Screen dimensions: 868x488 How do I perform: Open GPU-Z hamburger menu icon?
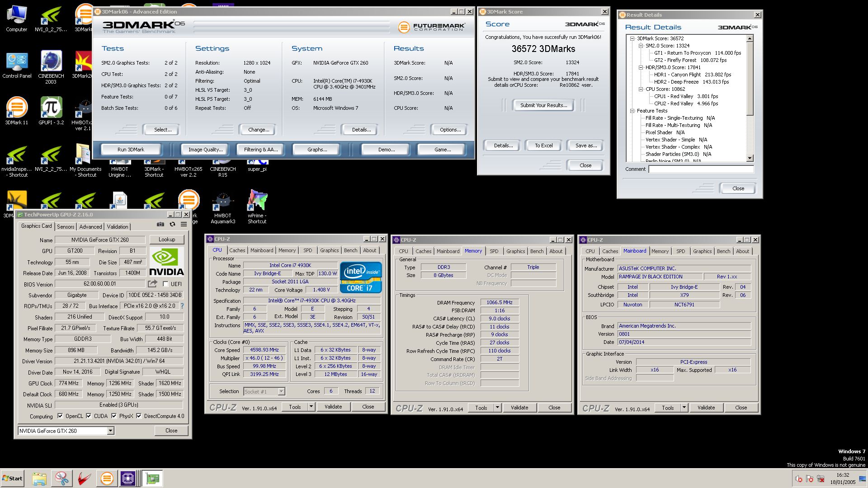coord(184,224)
